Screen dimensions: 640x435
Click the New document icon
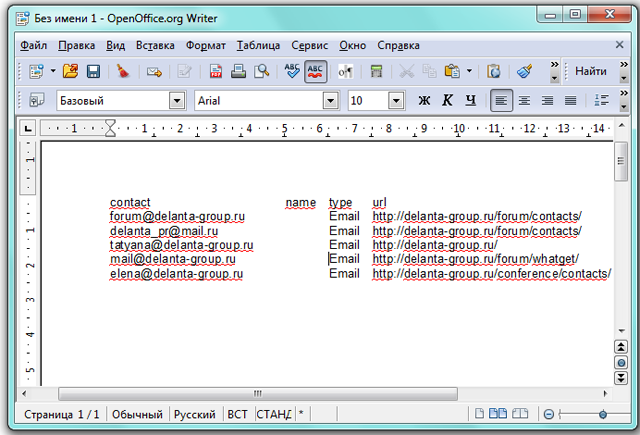(x=36, y=71)
